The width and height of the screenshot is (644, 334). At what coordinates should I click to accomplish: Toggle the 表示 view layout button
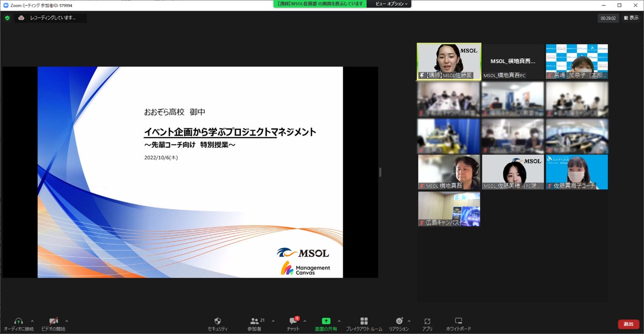pos(631,18)
